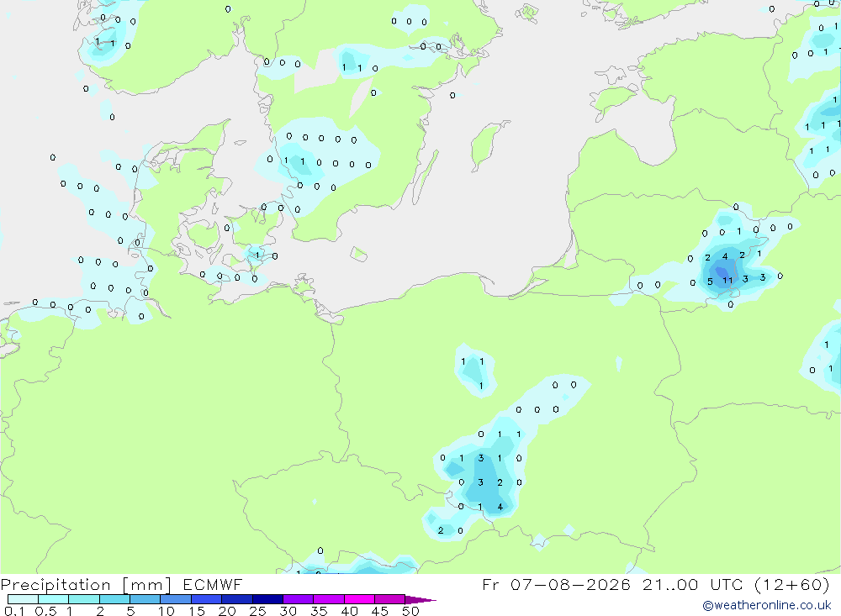Image resolution: width=841 pixels, height=616 pixels.
Task: Click the '35' legend scale label
Action: [x=319, y=611]
